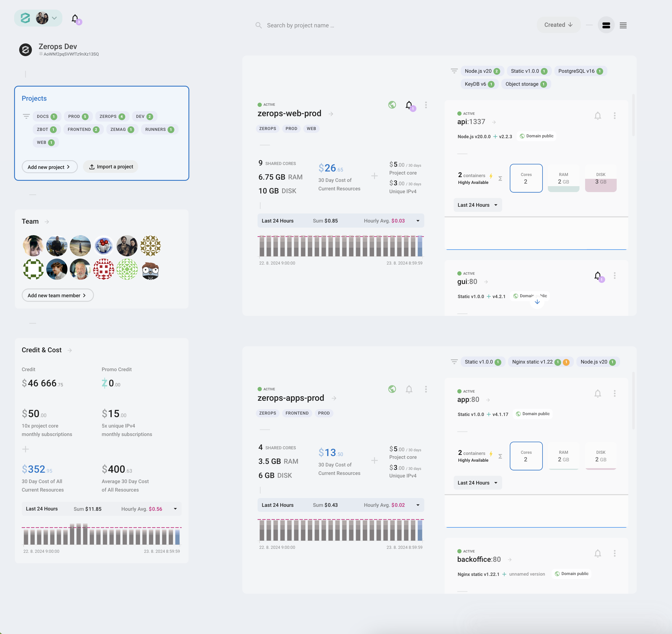Viewport: 672px width, 634px height.
Task: Expand the cost chart options on zerops-web-prod
Action: pyautogui.click(x=418, y=220)
